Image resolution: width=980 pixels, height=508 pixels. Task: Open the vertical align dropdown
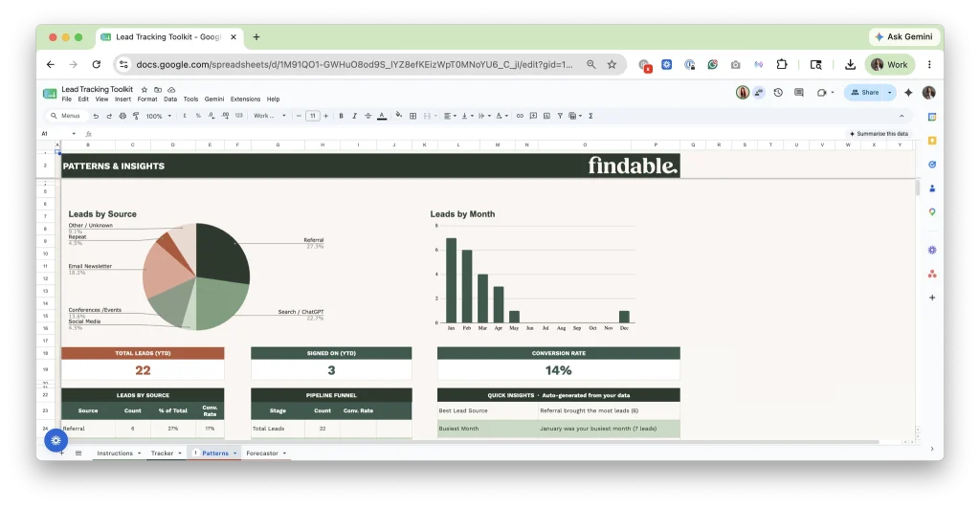[x=467, y=116]
